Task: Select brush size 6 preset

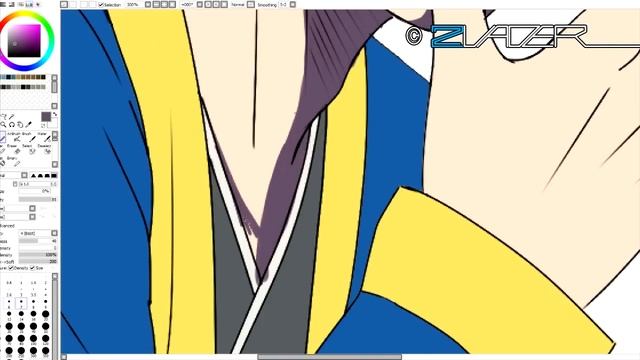Action: (x=9, y=303)
